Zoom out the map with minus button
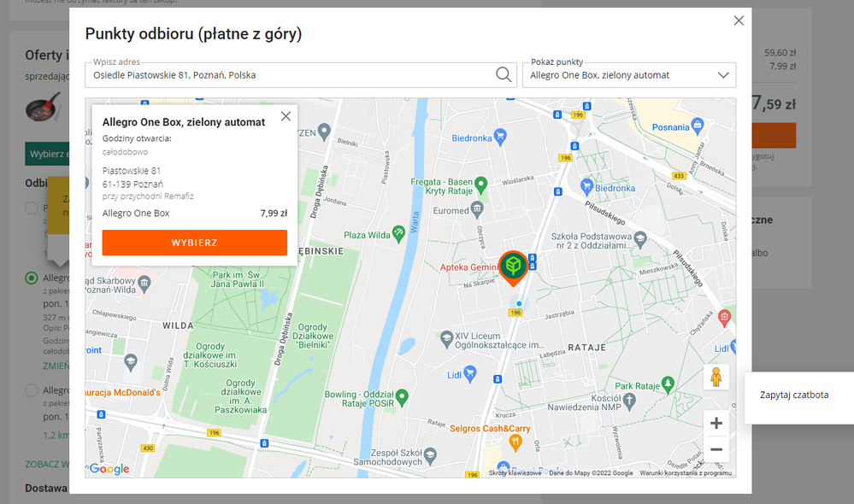854x504 pixels. (716, 449)
